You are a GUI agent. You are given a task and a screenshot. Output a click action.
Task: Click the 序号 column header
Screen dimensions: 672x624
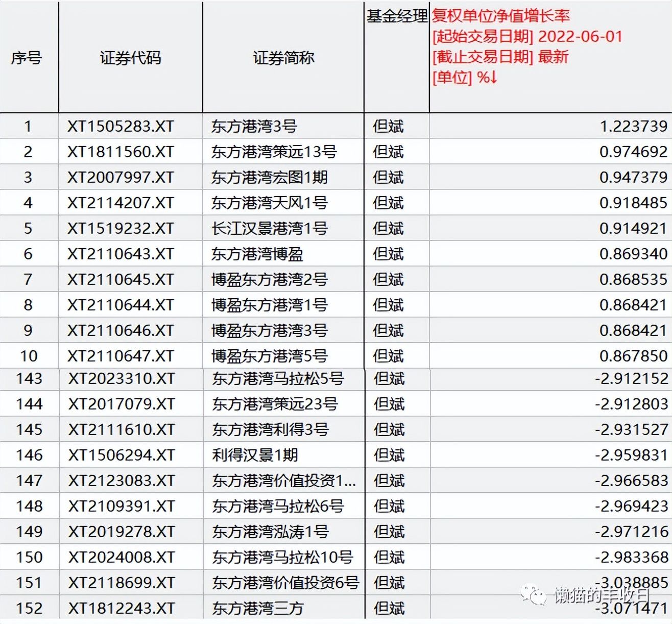(29, 58)
